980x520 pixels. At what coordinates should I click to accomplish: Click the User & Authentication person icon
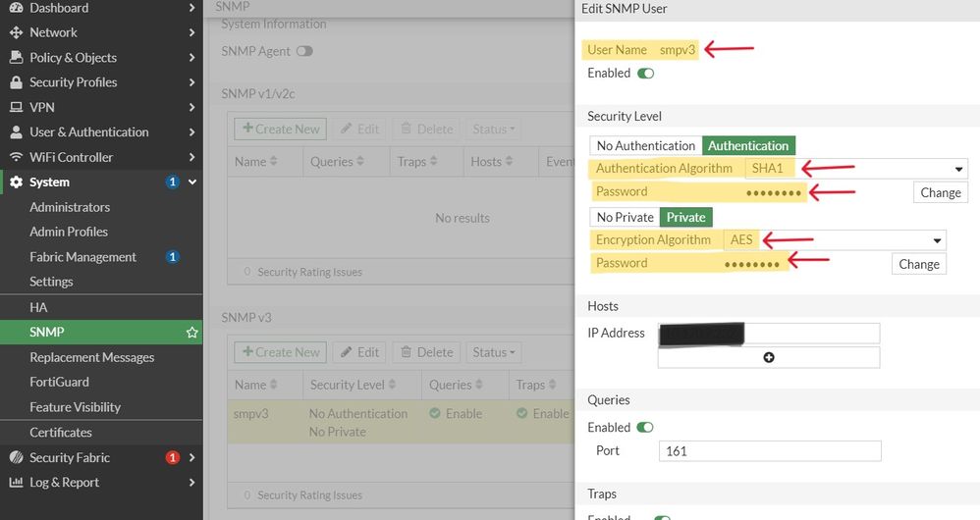tap(17, 132)
